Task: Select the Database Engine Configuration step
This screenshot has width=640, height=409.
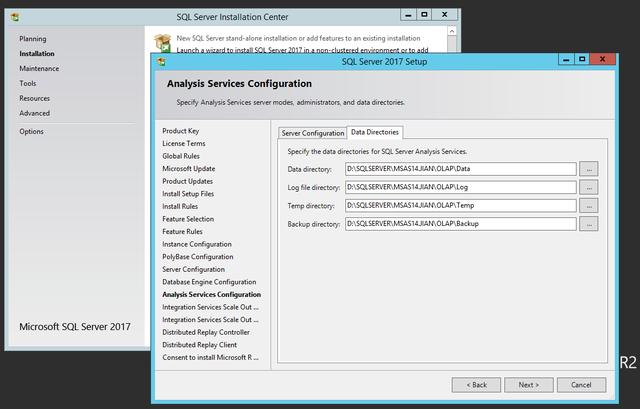Action: point(209,282)
